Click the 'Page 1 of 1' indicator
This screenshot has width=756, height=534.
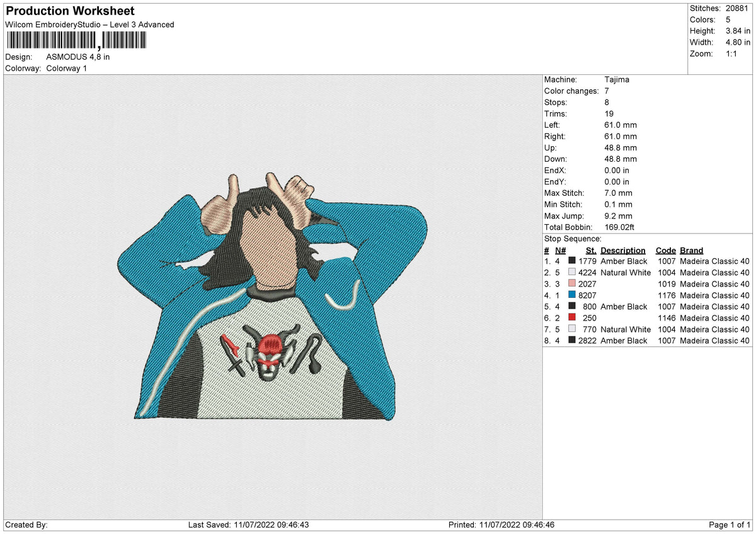[x=730, y=525]
